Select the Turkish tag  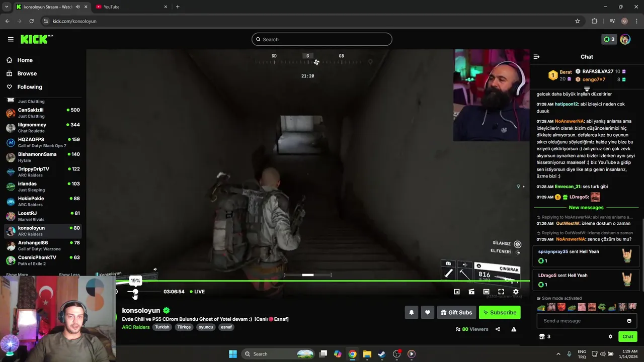(162, 327)
